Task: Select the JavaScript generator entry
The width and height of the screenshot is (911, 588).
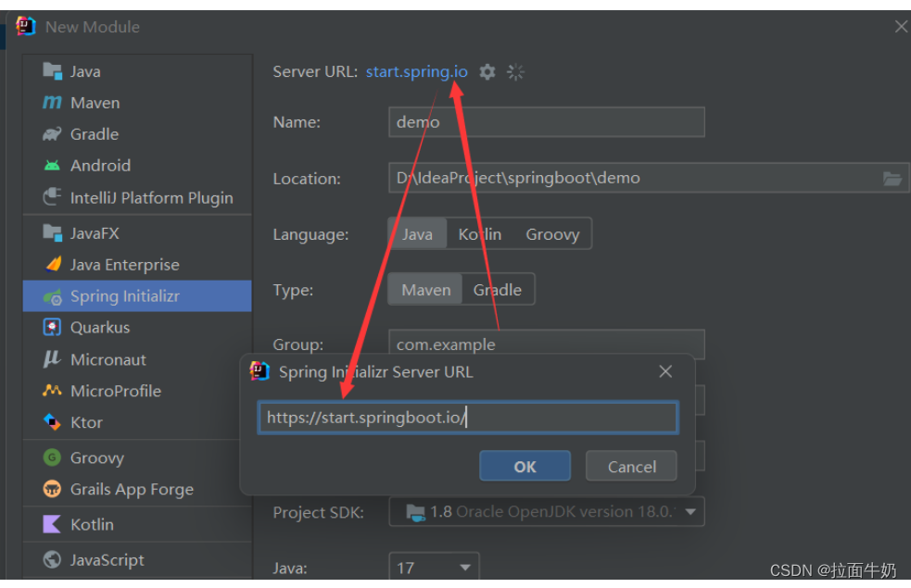Action: [137, 559]
